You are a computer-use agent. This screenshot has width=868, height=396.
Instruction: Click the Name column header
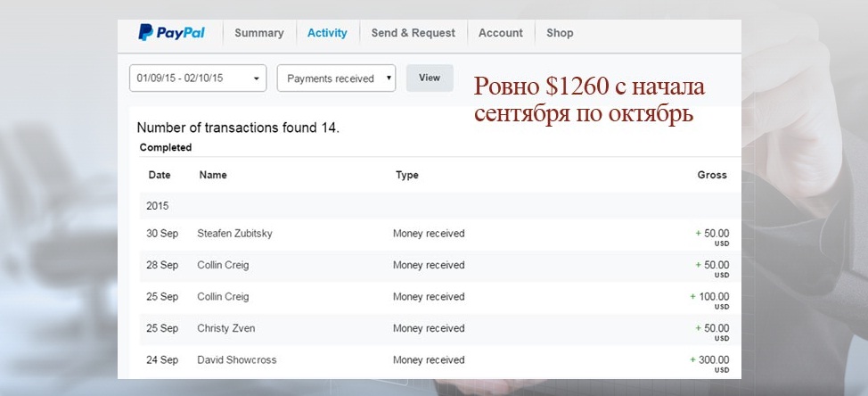click(x=213, y=175)
